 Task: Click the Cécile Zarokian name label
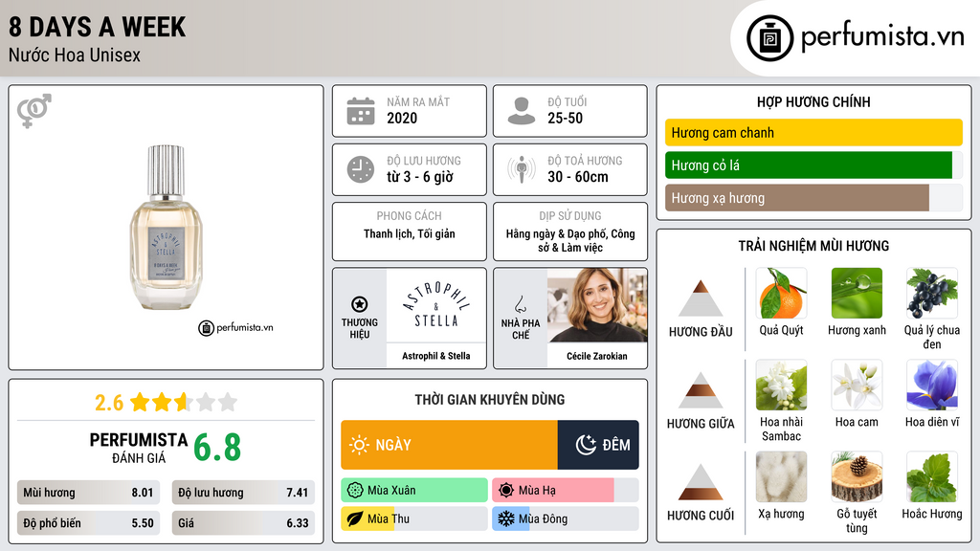pos(597,356)
